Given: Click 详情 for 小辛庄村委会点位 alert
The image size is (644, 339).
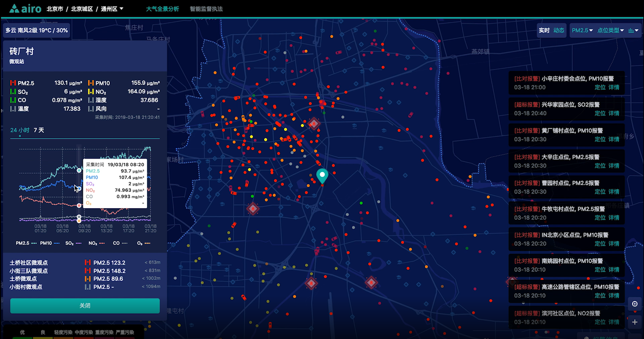Looking at the screenshot, I should 614,87.
